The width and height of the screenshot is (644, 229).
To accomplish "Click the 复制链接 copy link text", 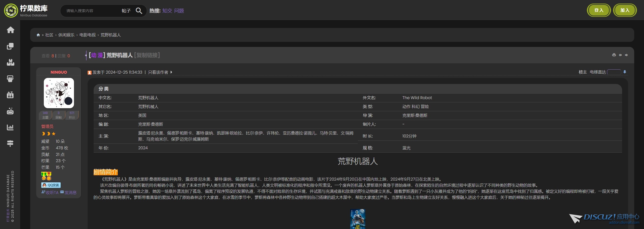I will pos(147,55).
